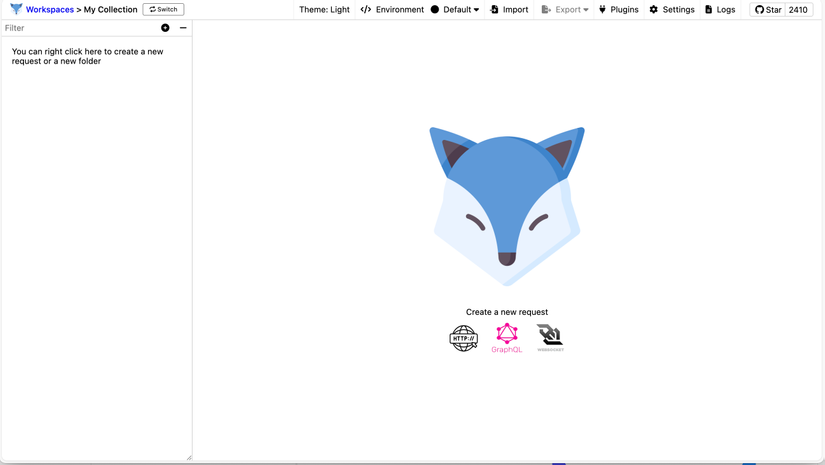This screenshot has width=825, height=465.
Task: Create a new GraphQL request
Action: coord(507,338)
